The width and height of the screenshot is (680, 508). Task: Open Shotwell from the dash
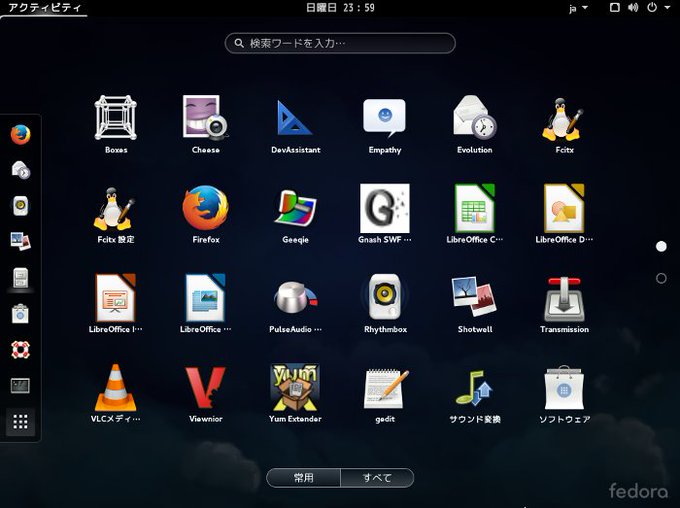(20, 242)
